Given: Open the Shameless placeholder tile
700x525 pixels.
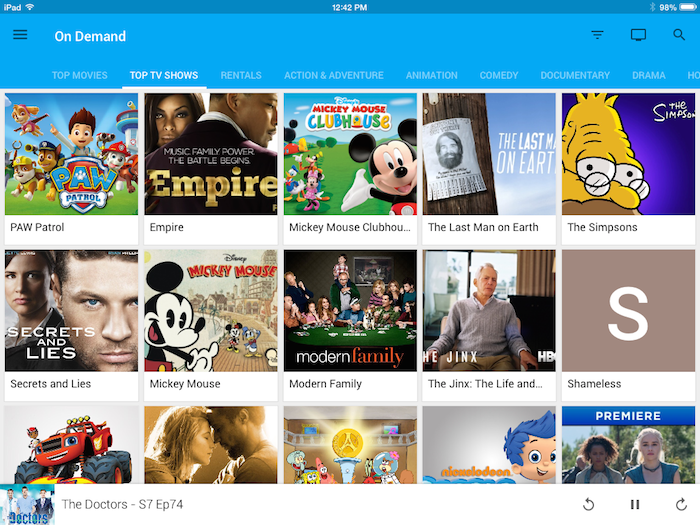Looking at the screenshot, I should [x=629, y=311].
